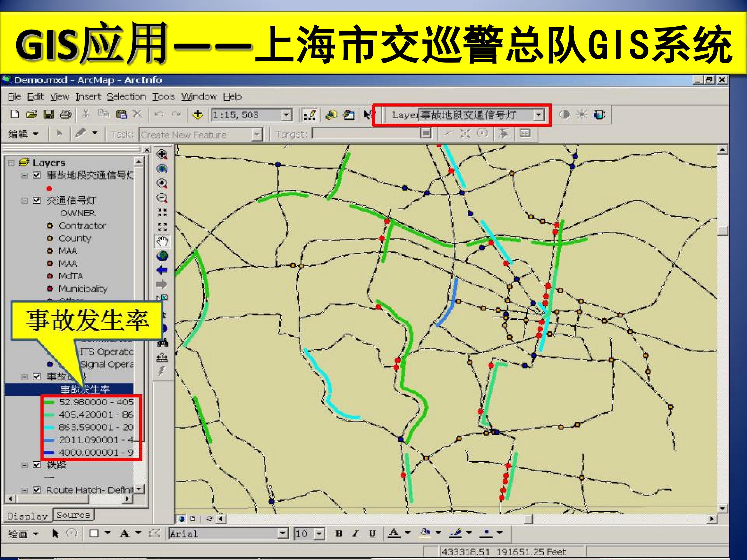This screenshot has width=747, height=560.
Task: Save the map with the floppy disk icon
Action: point(49,114)
